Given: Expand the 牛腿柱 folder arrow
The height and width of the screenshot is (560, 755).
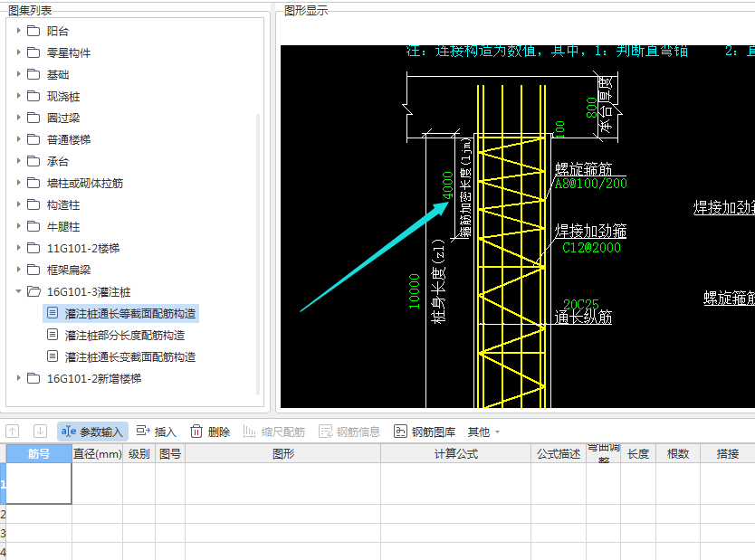Looking at the screenshot, I should tap(18, 226).
